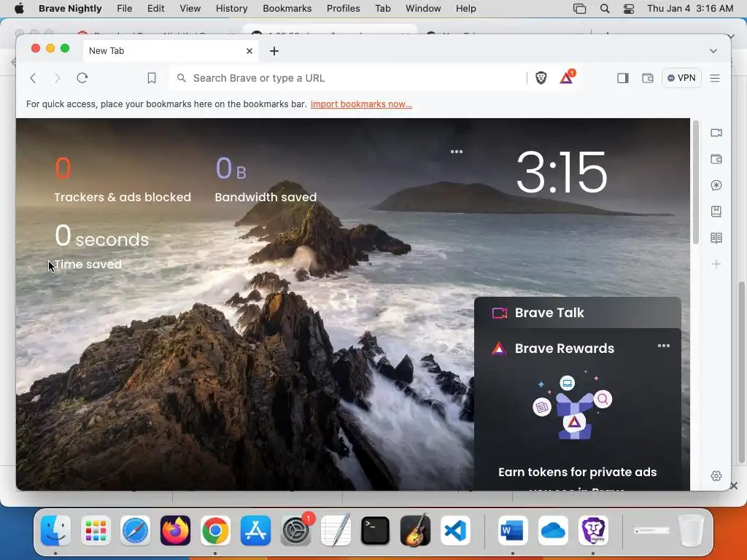Open the Wallet icon in sidebar
This screenshot has height=560, width=747.
716,159
